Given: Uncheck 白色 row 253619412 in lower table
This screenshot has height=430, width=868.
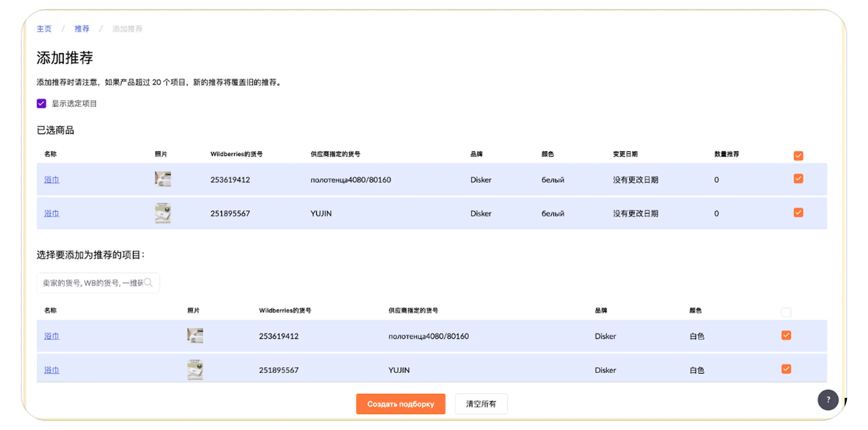Looking at the screenshot, I should (x=786, y=335).
